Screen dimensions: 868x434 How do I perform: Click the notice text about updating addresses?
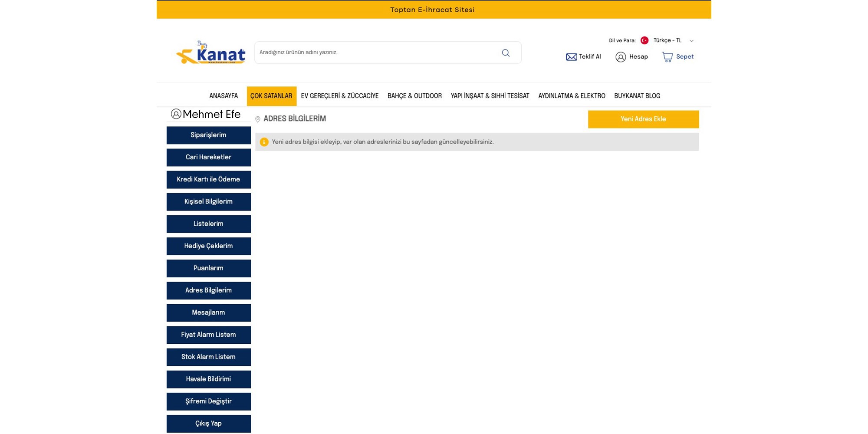click(x=383, y=142)
